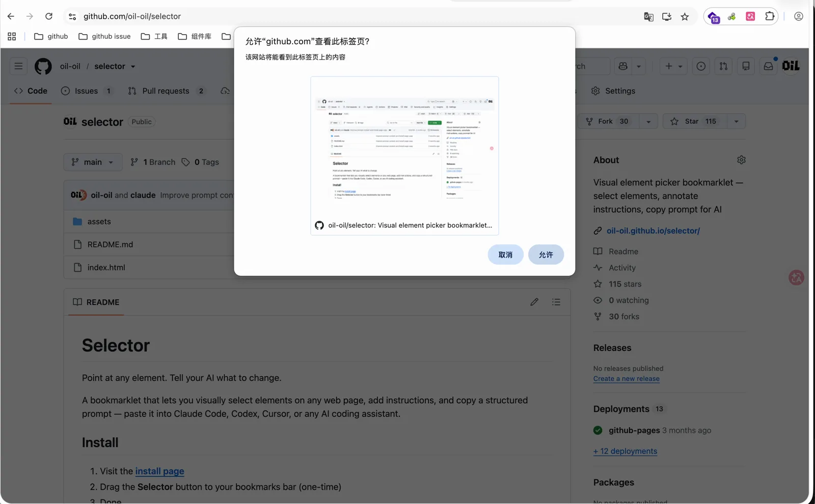Open the Copilot icon in GitHub header

pyautogui.click(x=623, y=66)
